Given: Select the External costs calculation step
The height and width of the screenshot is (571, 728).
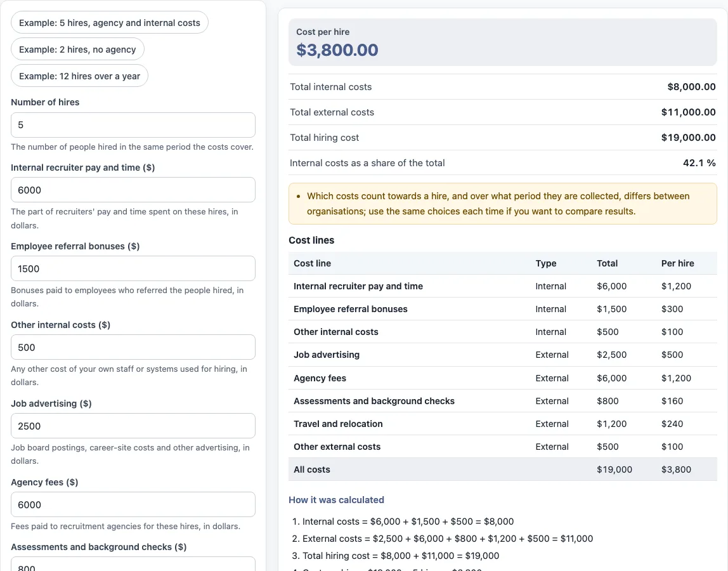Looking at the screenshot, I should coord(448,539).
